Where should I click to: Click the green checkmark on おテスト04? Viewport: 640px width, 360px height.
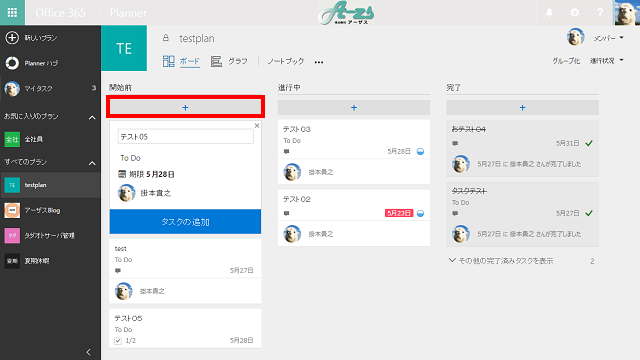pyautogui.click(x=589, y=143)
